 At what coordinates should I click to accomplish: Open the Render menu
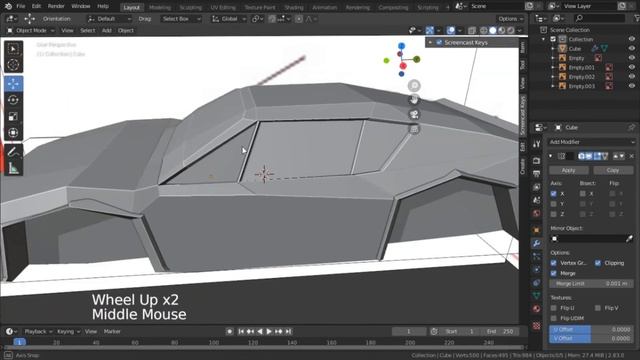56,7
